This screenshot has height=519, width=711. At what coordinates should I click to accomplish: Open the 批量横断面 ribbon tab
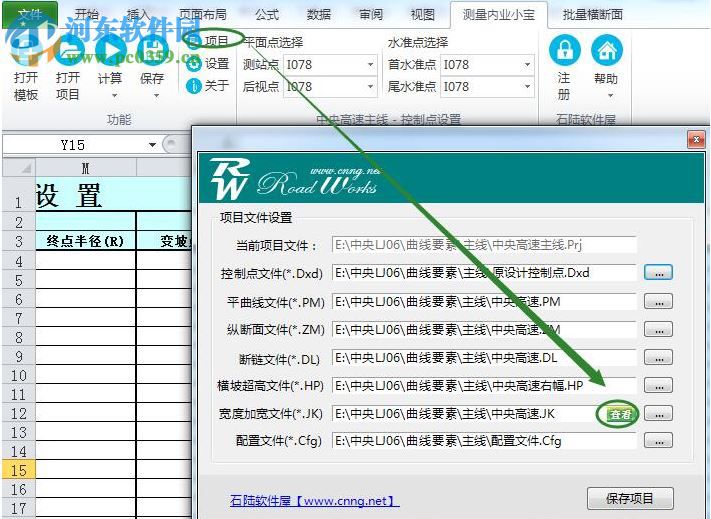click(593, 15)
